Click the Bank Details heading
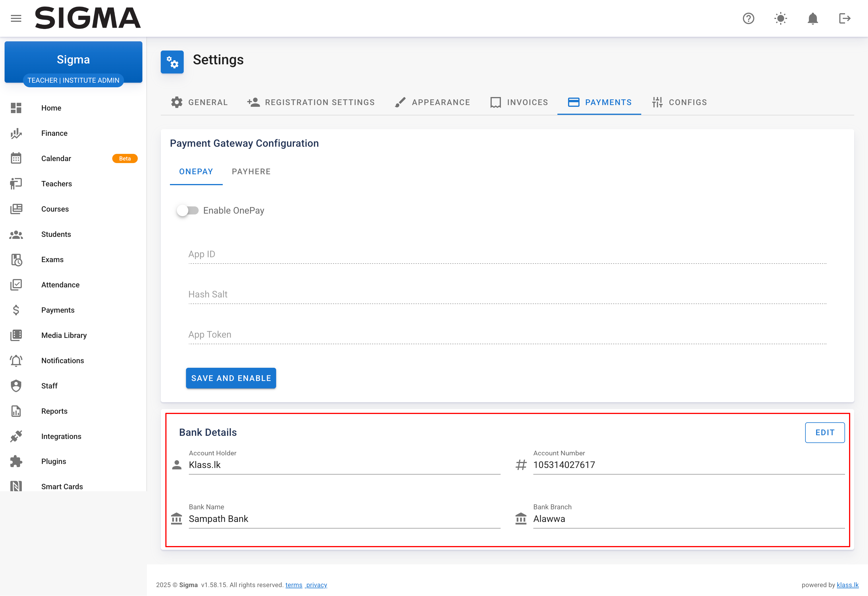This screenshot has width=868, height=596. click(x=208, y=432)
